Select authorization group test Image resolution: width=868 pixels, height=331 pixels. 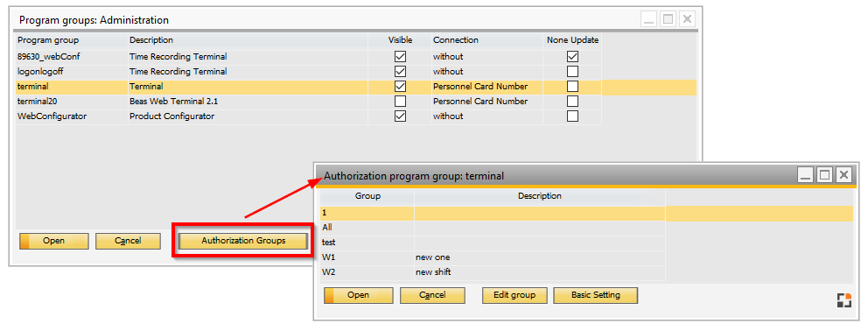click(x=367, y=243)
